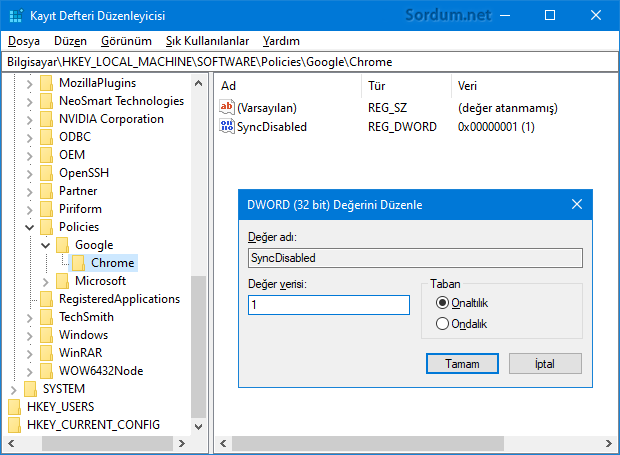Viewport: 620px width, 455px height.
Task: Select the Windows folder icon
Action: click(x=46, y=335)
